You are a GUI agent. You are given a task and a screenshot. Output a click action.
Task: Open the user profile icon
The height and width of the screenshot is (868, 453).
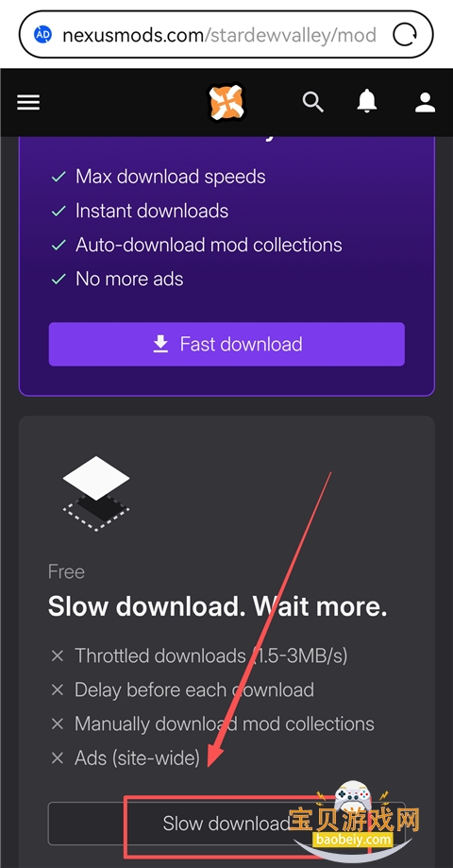pyautogui.click(x=425, y=102)
